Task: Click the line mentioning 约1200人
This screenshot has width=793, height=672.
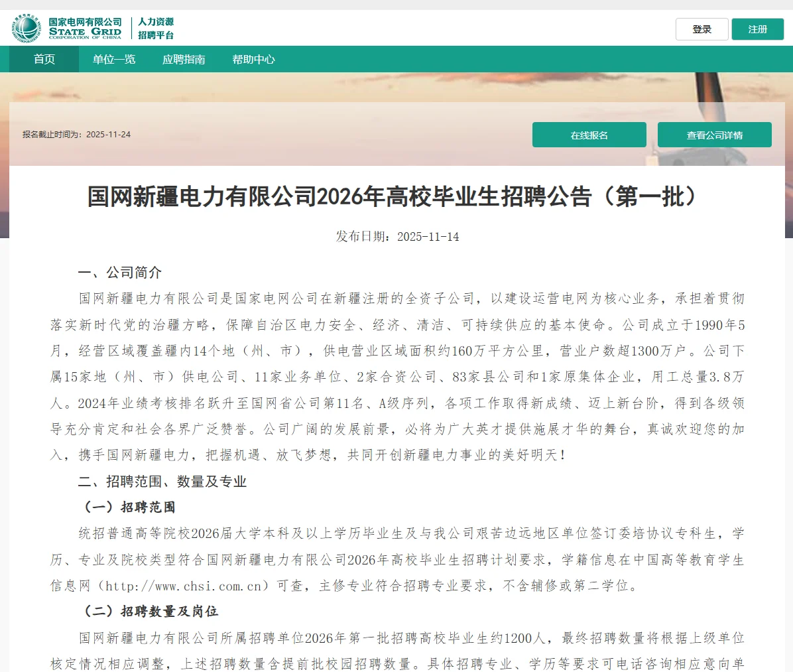Action: click(412, 638)
